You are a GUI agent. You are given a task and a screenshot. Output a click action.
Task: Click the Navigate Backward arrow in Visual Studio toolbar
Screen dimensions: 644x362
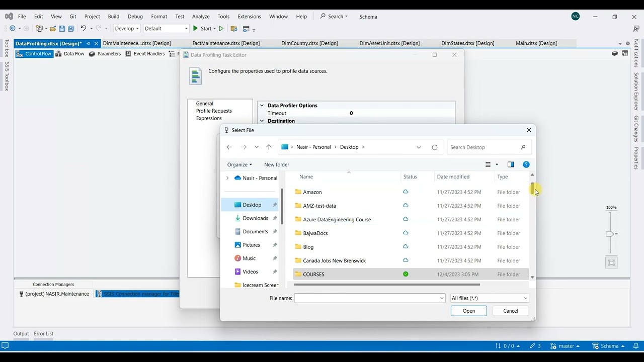click(x=13, y=29)
